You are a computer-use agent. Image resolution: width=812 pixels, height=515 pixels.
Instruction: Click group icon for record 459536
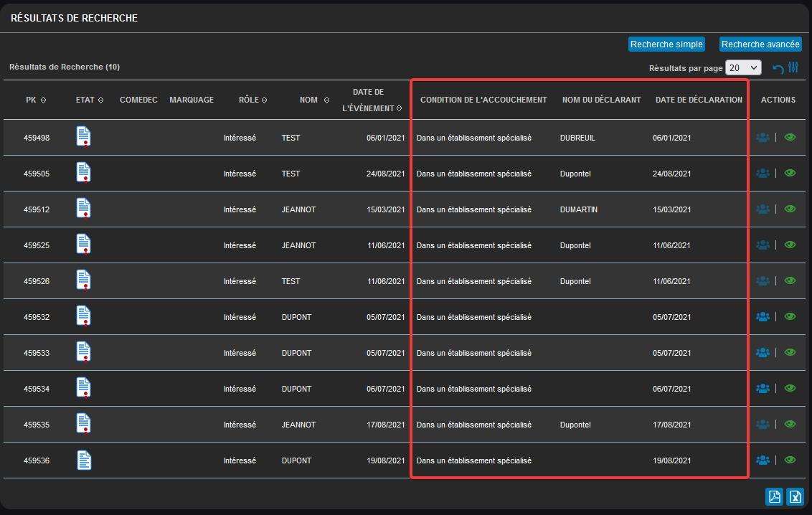point(763,460)
